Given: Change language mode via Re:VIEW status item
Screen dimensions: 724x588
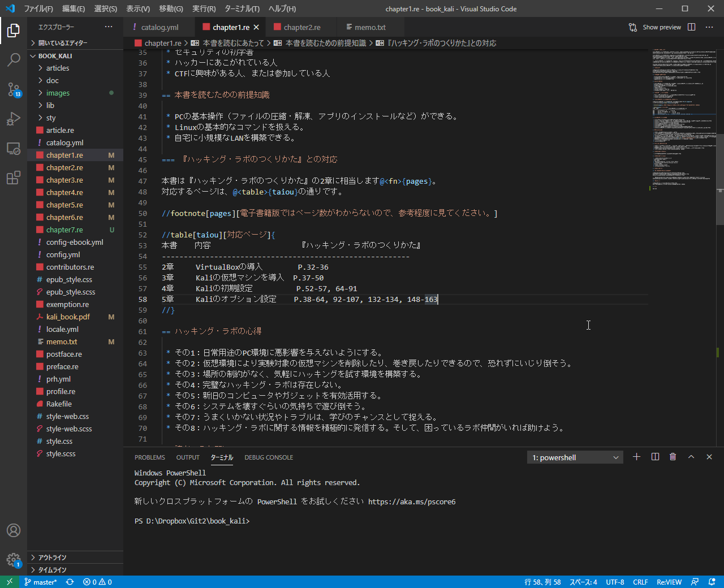Looking at the screenshot, I should point(669,582).
